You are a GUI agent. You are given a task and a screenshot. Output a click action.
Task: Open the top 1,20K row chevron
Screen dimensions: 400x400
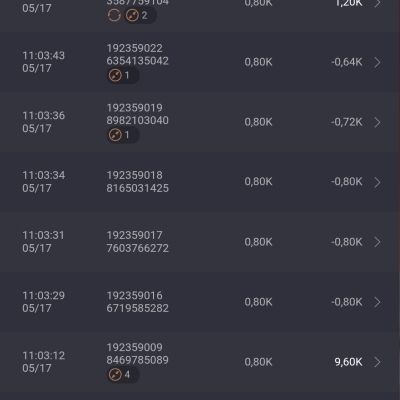pyautogui.click(x=377, y=3)
